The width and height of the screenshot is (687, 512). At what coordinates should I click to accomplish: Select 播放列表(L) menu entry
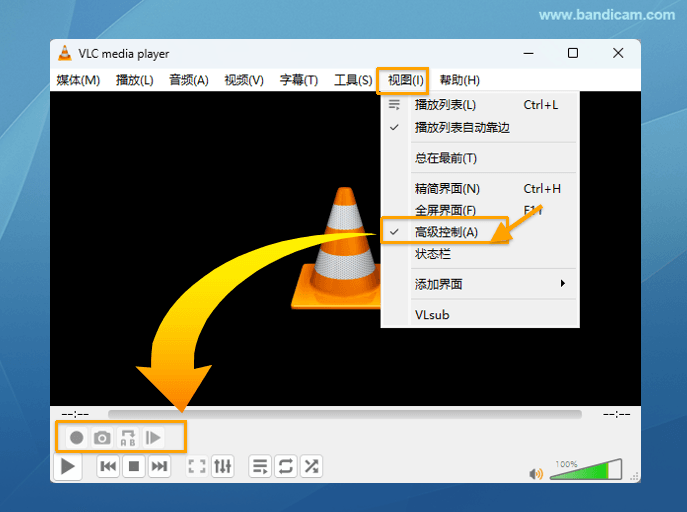480,105
